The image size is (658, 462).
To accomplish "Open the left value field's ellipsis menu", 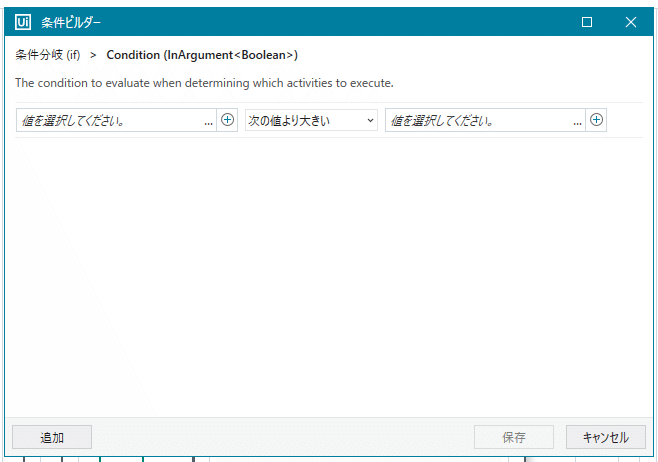I will [209, 122].
